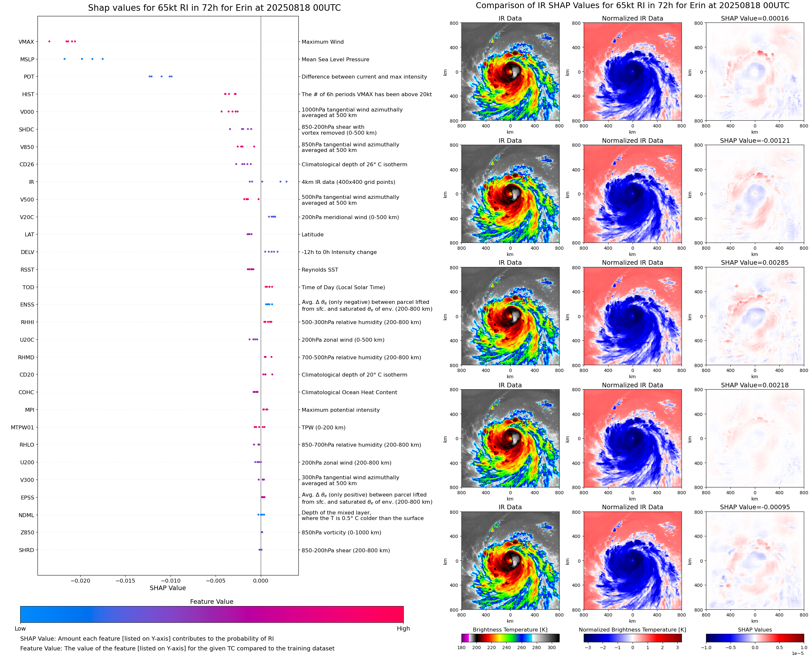Click the SHAP Values colorbar

pyautogui.click(x=755, y=638)
